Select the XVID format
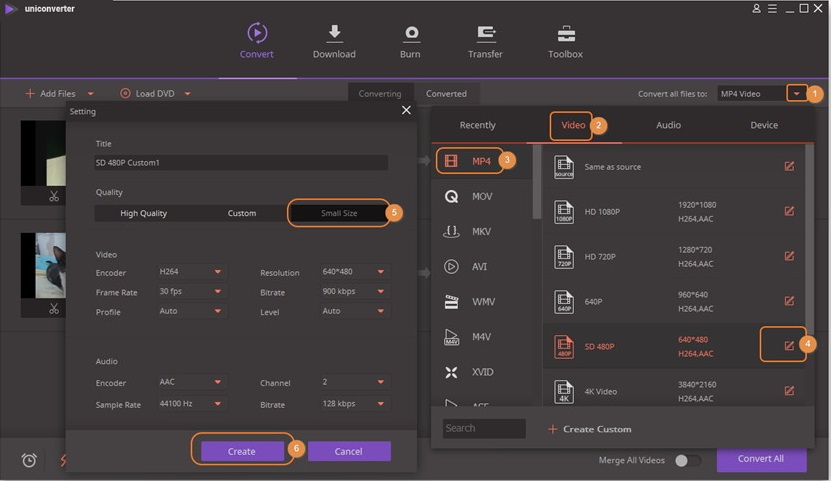Screen dimensions: 831x481 tap(482, 372)
